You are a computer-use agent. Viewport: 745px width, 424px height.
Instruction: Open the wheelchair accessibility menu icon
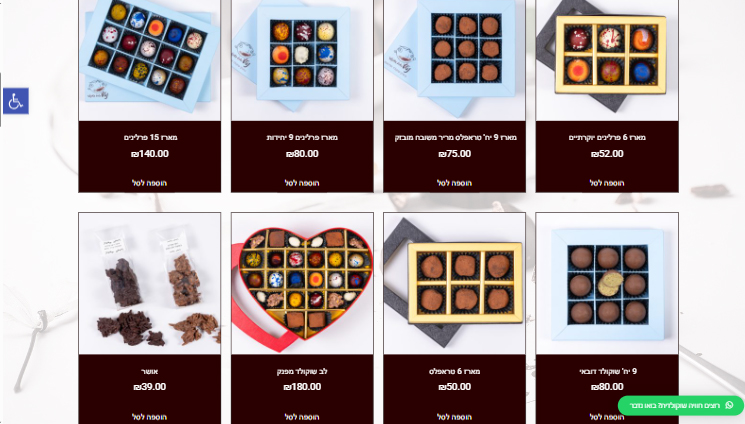point(16,101)
